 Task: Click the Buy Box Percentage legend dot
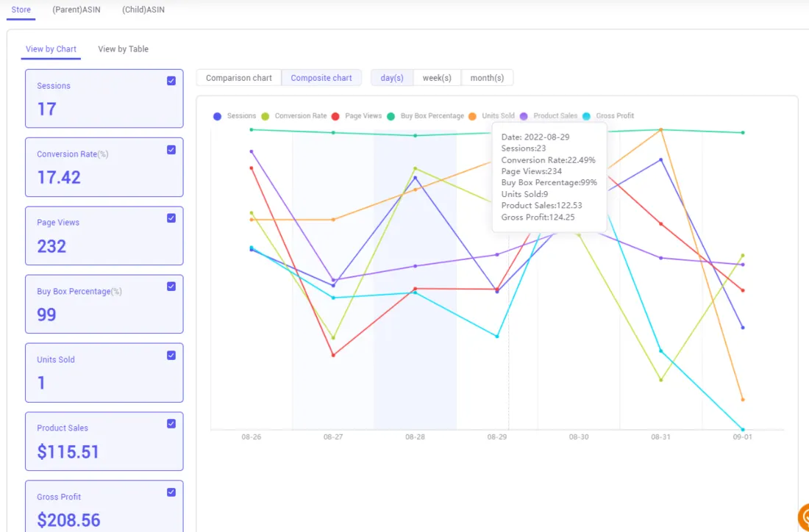click(x=391, y=115)
